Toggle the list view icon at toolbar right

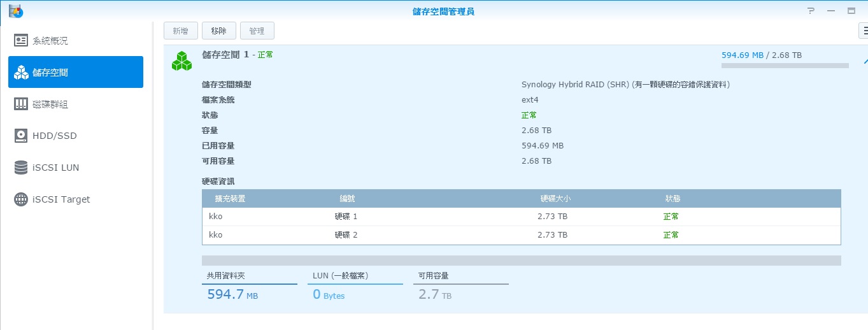[864, 31]
